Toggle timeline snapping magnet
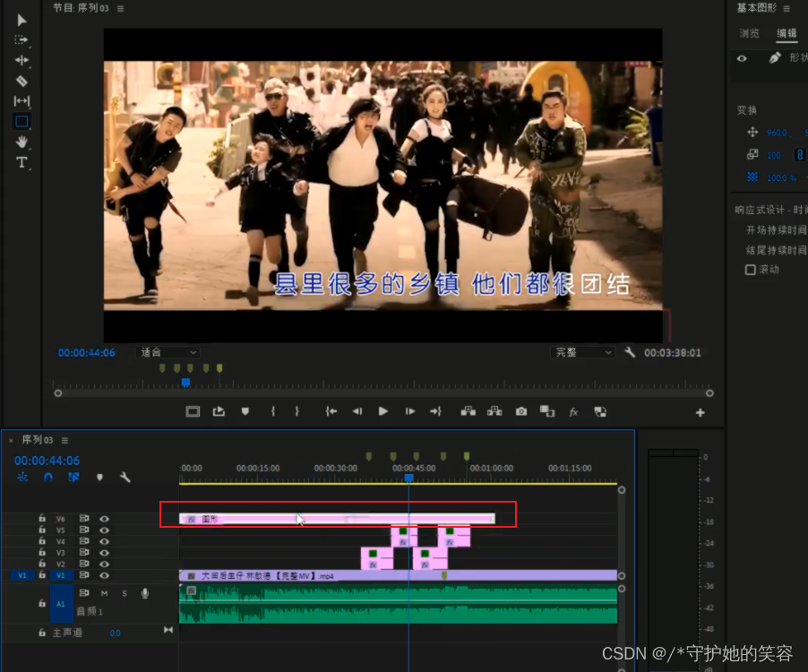The image size is (808, 672). click(x=47, y=478)
